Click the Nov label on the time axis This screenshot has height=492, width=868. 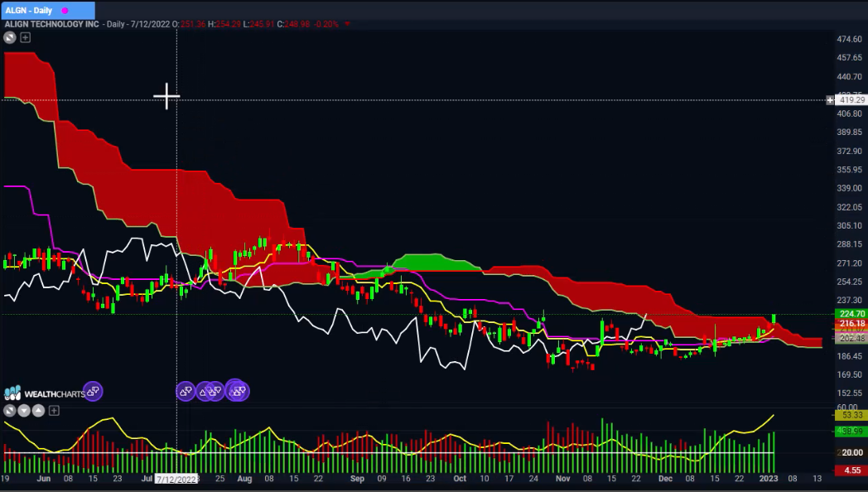click(563, 479)
